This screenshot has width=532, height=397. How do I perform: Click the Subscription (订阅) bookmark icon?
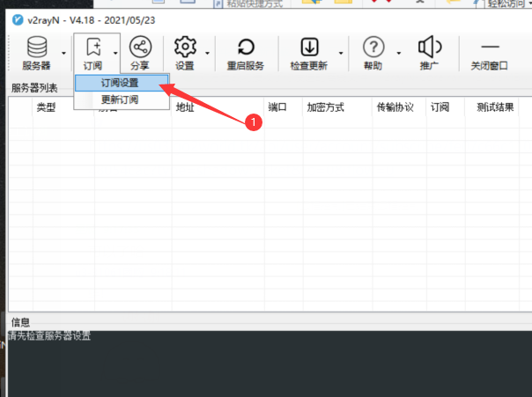pos(92,48)
